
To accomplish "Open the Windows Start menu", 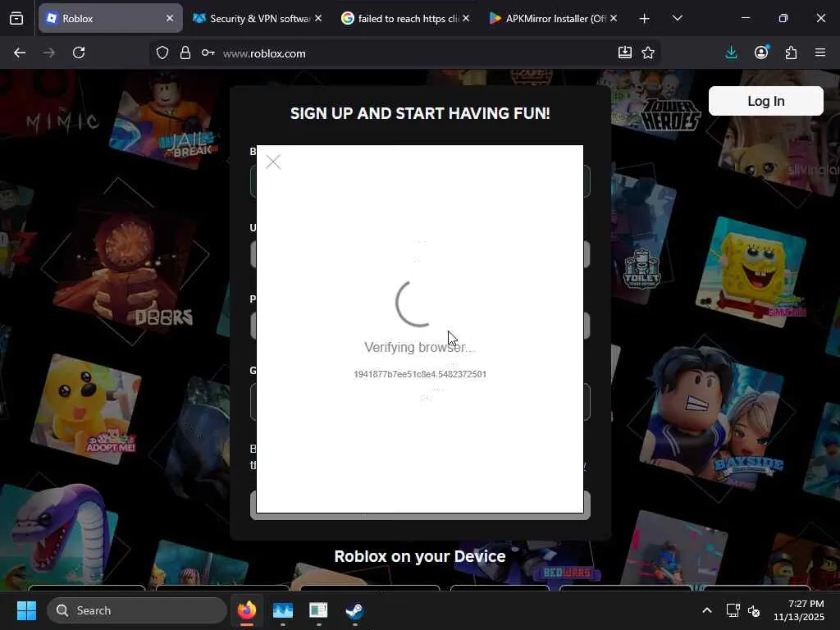I will pos(26,610).
